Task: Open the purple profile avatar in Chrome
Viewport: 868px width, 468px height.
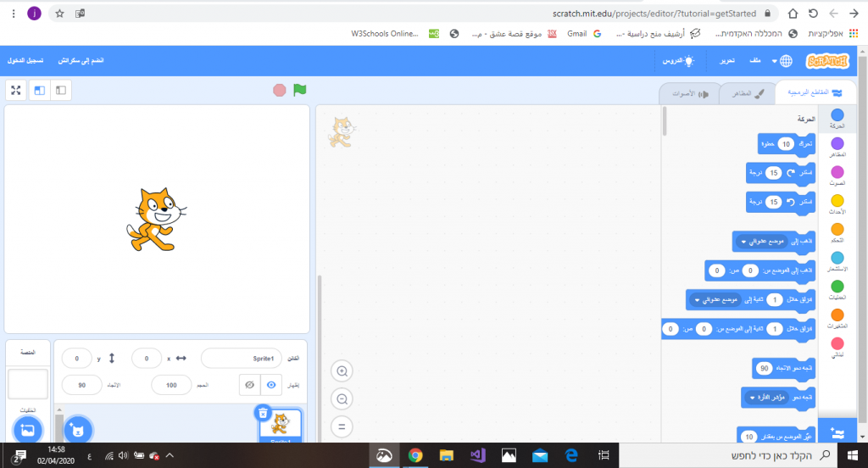Action: point(34,14)
